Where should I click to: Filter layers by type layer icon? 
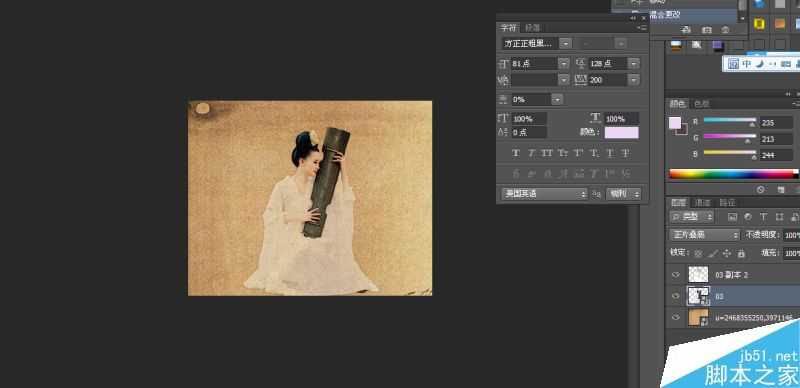point(763,217)
